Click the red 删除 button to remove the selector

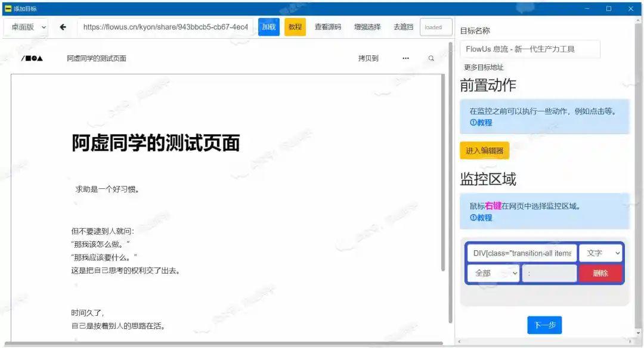pos(601,272)
